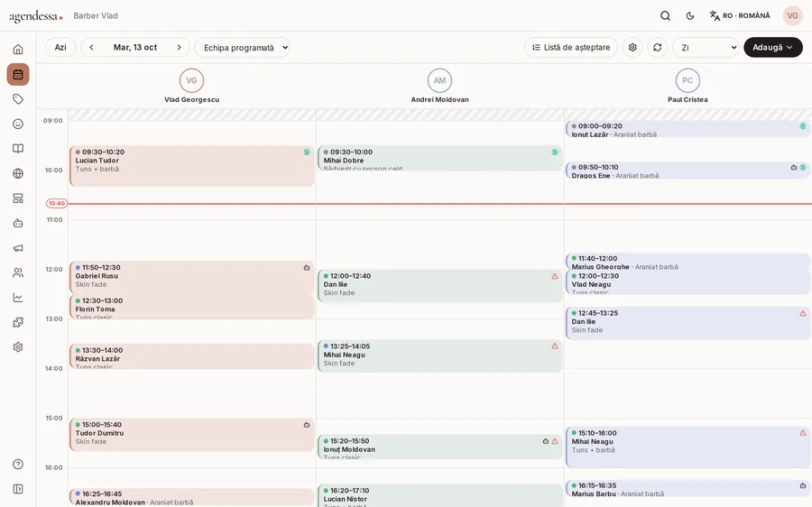Open the megaphone marketing icon in sidebar
Screen dimensions: 812x507
point(18,248)
